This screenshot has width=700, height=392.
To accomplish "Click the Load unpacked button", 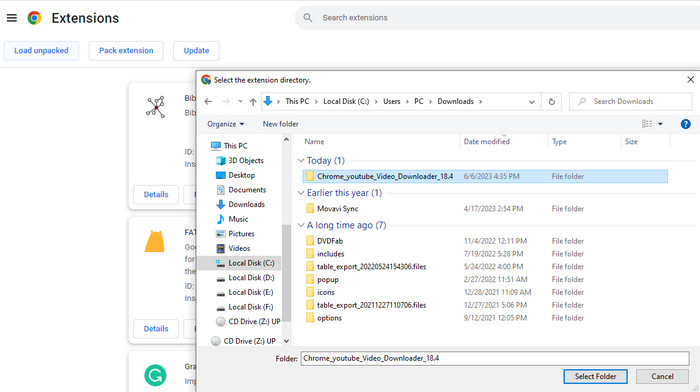I will coord(42,50).
